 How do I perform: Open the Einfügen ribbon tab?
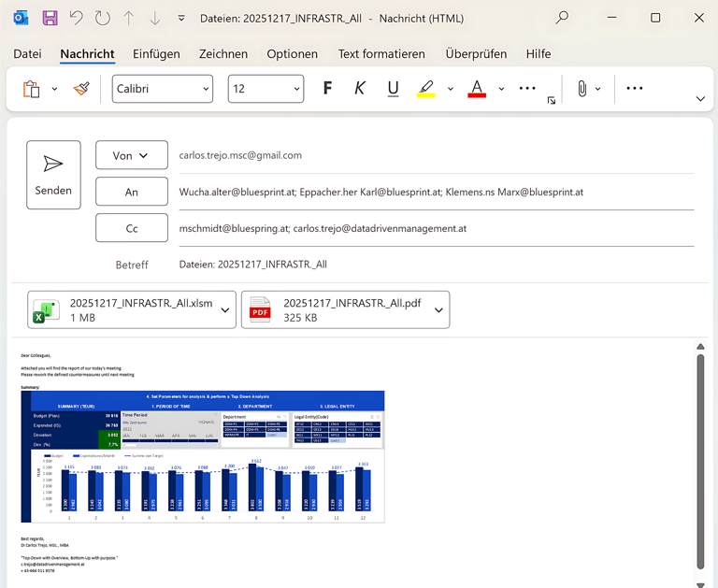pos(156,54)
